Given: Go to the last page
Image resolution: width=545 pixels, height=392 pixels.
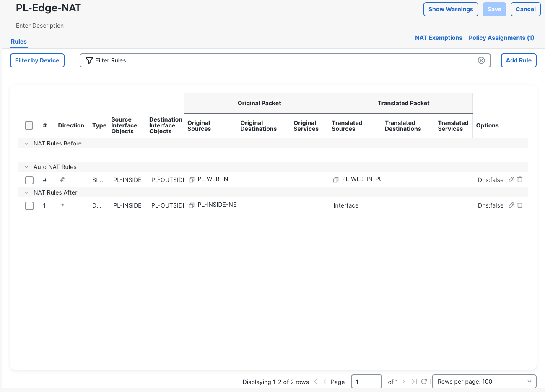Looking at the screenshot, I should [x=413, y=382].
